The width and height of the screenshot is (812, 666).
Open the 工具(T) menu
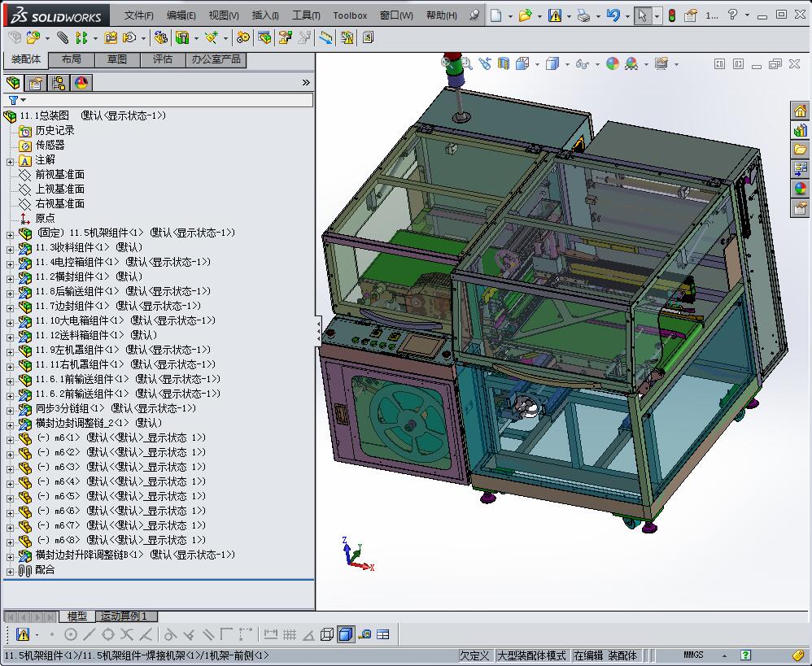[x=306, y=15]
